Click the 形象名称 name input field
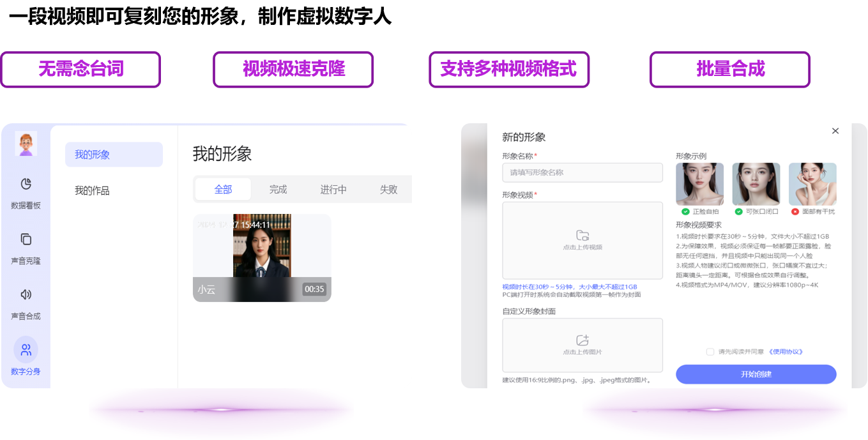Image resolution: width=868 pixels, height=440 pixels. pyautogui.click(x=582, y=172)
